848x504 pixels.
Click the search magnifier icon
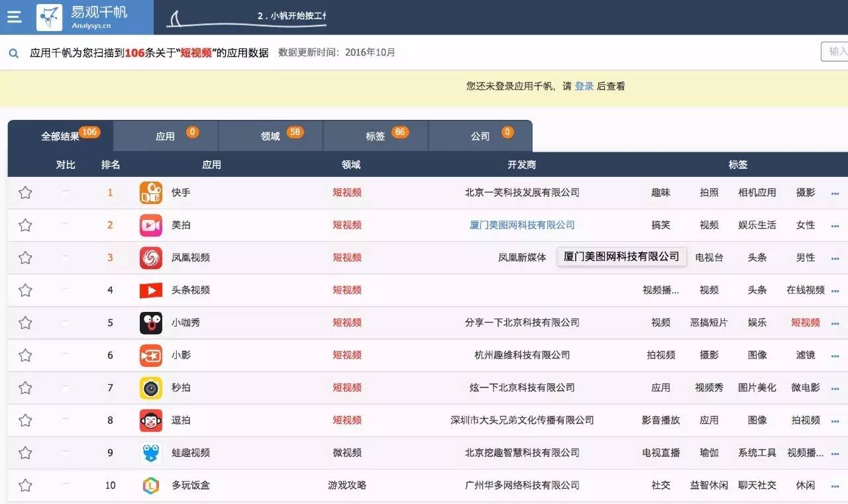(13, 53)
